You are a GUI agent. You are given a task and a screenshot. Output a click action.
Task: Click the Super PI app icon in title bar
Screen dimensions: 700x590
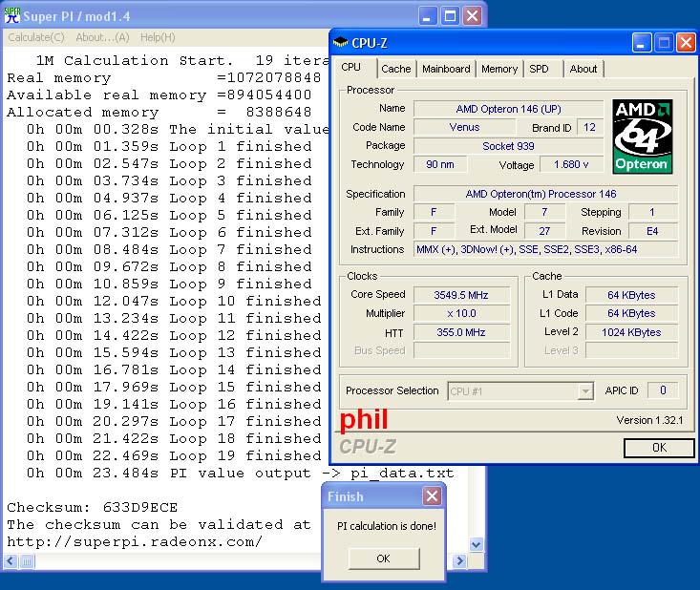[12, 15]
